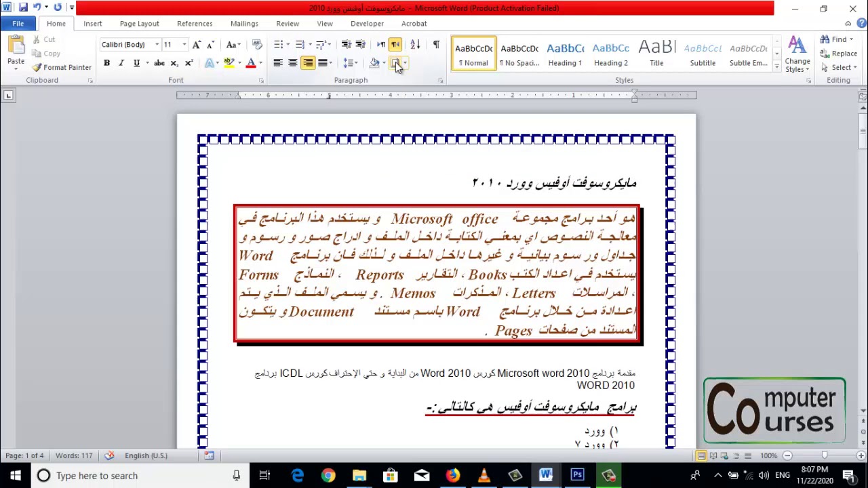Click the macro recording icon in status bar
This screenshot has height=488, width=868.
pyautogui.click(x=209, y=455)
